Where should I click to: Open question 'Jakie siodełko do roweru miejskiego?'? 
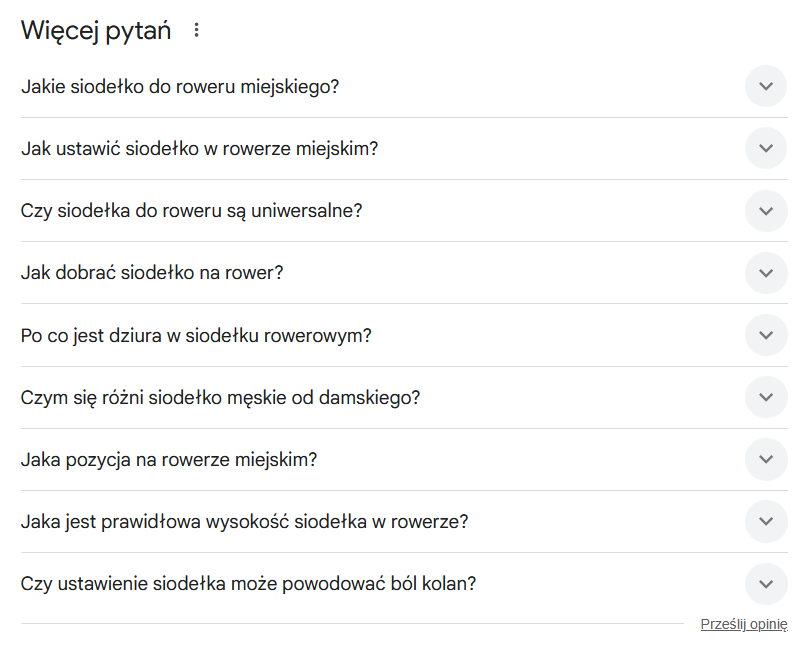tap(183, 86)
